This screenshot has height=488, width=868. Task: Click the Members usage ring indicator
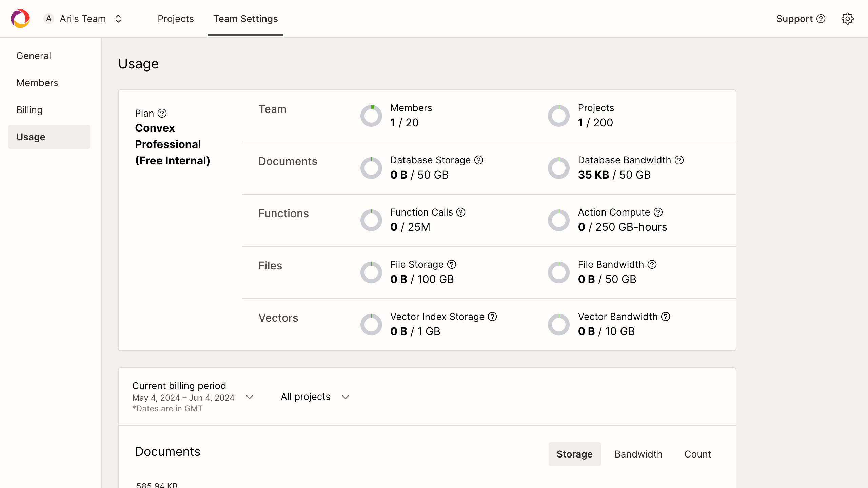[371, 116]
